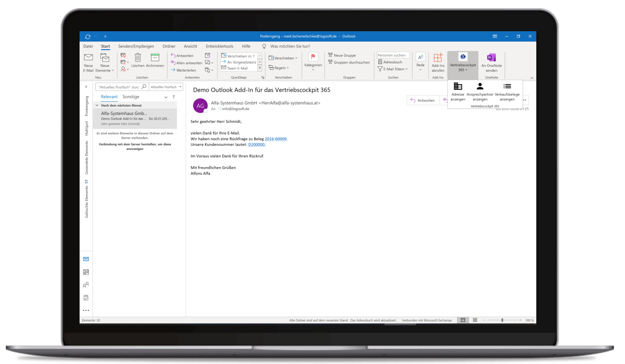Open the Entwicklertools tab
This screenshot has height=364, width=625.
pos(220,46)
